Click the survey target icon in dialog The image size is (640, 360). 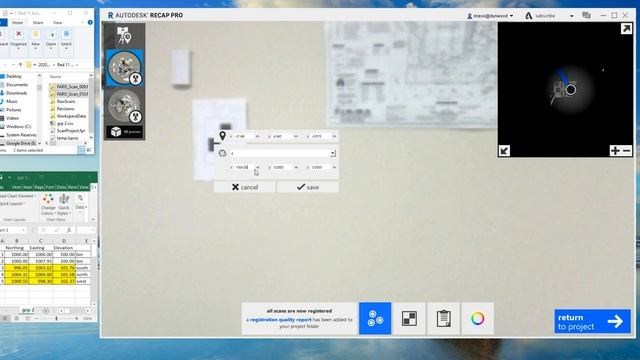click(222, 153)
